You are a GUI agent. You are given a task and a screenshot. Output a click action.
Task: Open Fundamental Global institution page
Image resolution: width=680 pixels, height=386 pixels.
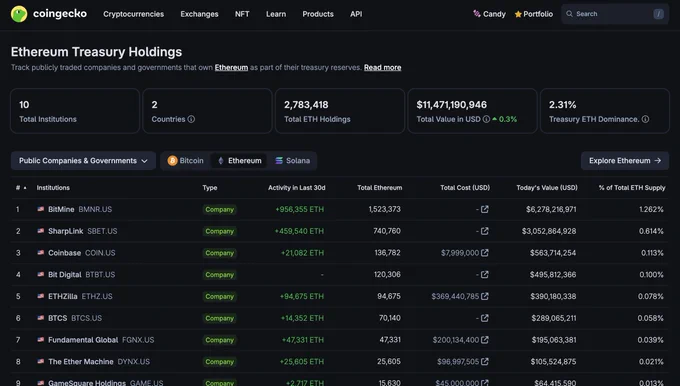(x=83, y=340)
